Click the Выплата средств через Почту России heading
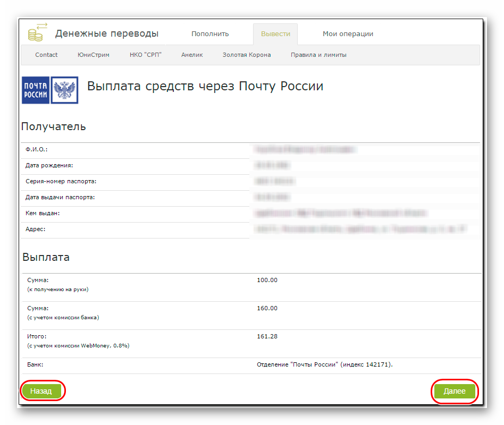The image size is (504, 425). pos(205,87)
